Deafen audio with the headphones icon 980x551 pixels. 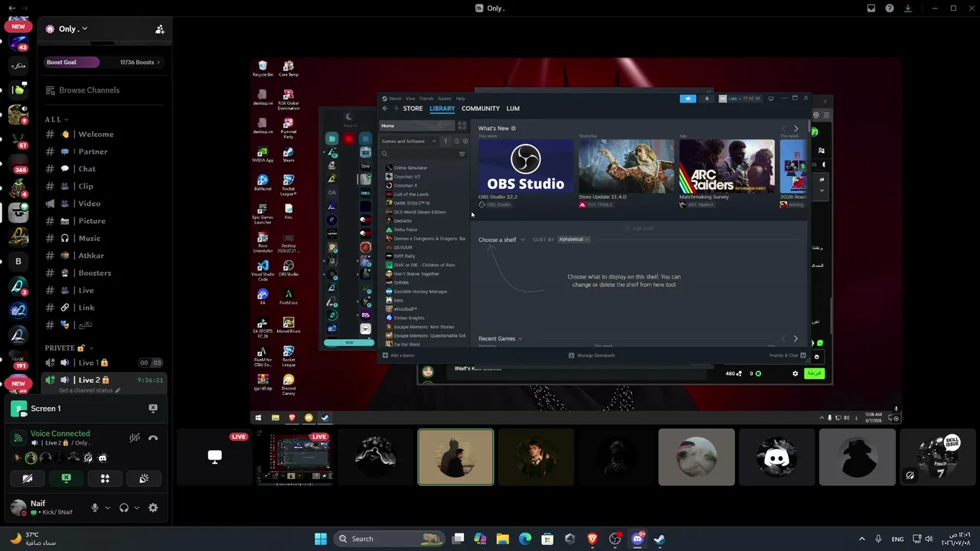click(x=124, y=507)
